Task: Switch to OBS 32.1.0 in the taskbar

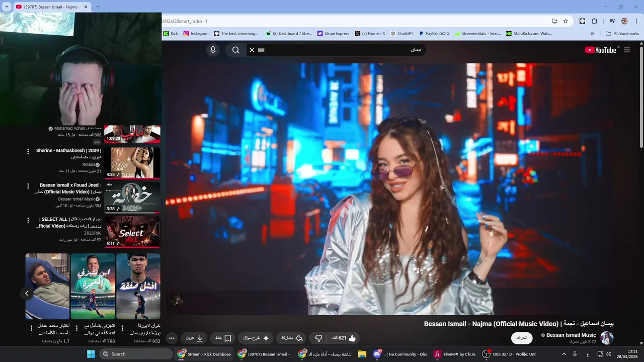Action: [509, 354]
